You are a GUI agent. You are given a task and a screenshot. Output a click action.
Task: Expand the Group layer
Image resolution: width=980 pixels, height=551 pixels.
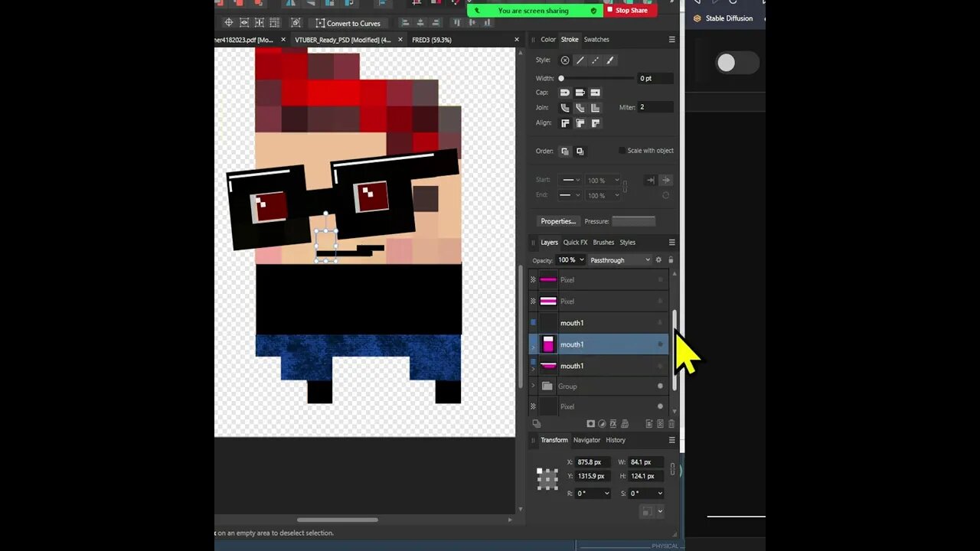[x=534, y=386]
